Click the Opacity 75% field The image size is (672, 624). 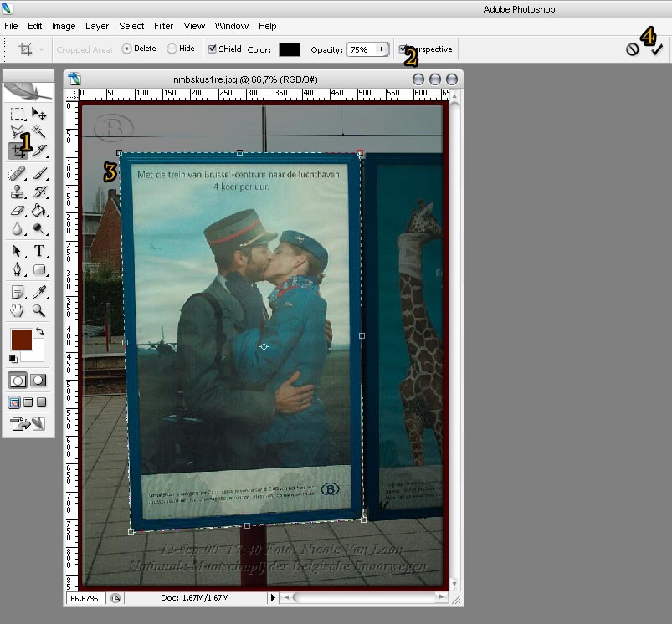point(362,49)
